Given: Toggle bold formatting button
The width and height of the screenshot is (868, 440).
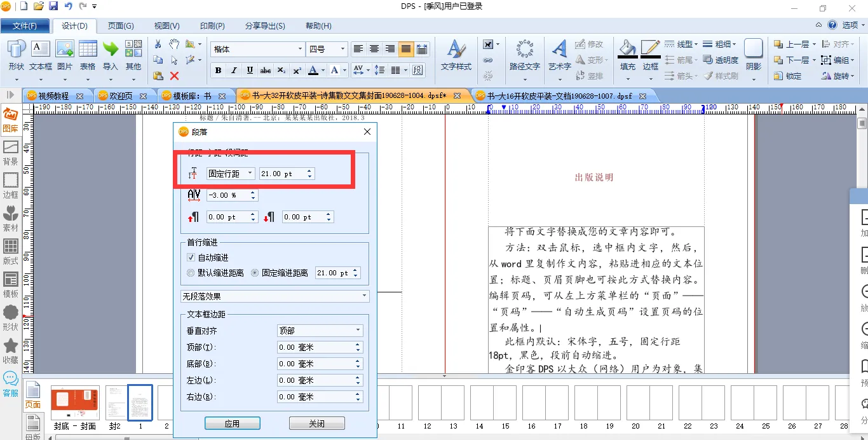Looking at the screenshot, I should pyautogui.click(x=219, y=70).
